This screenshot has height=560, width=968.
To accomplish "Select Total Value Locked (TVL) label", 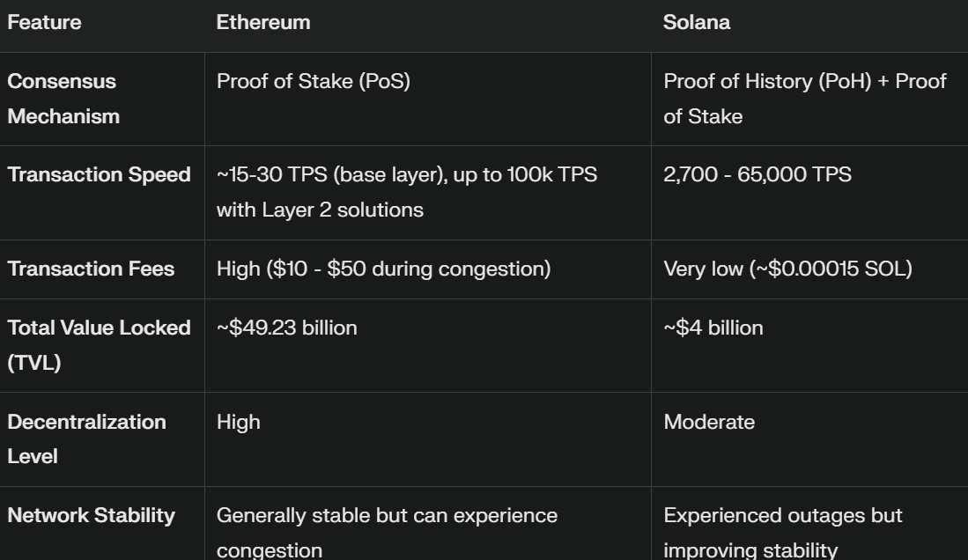I will tap(100, 345).
